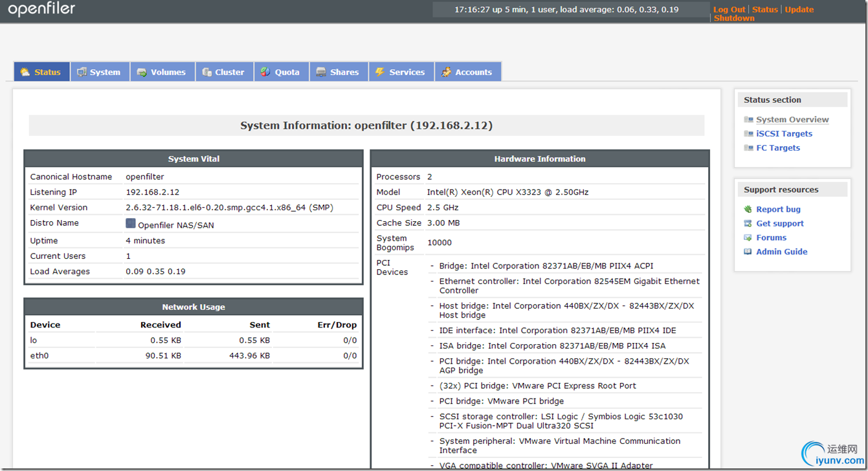Click the Hardware Information panel header
The image size is (868, 471).
click(x=540, y=159)
